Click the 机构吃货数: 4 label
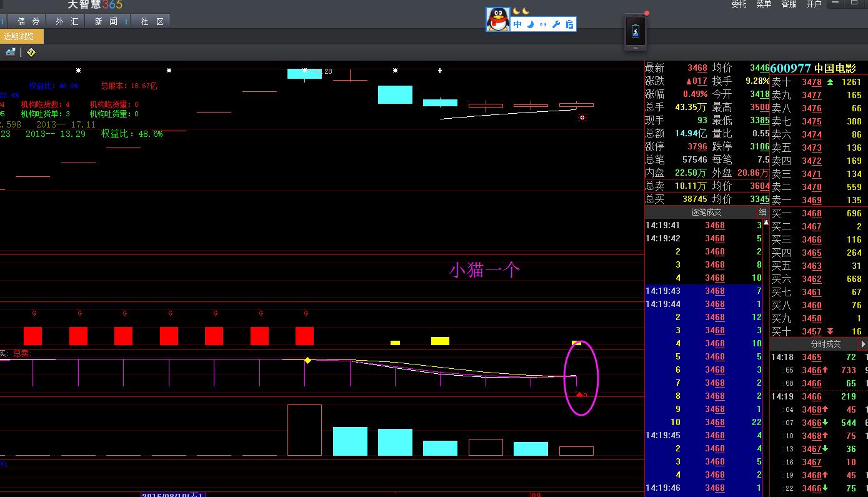 click(x=46, y=105)
